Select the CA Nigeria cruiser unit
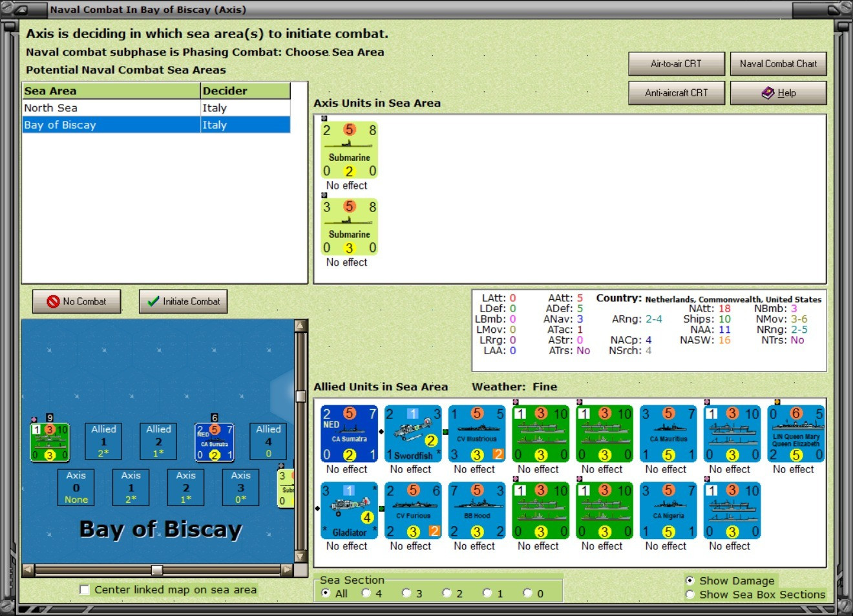 pyautogui.click(x=669, y=511)
